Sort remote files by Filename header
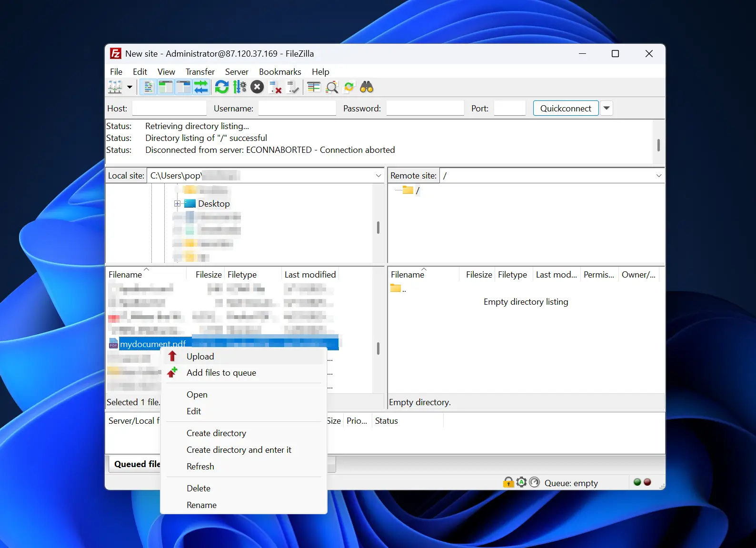 pos(424,275)
